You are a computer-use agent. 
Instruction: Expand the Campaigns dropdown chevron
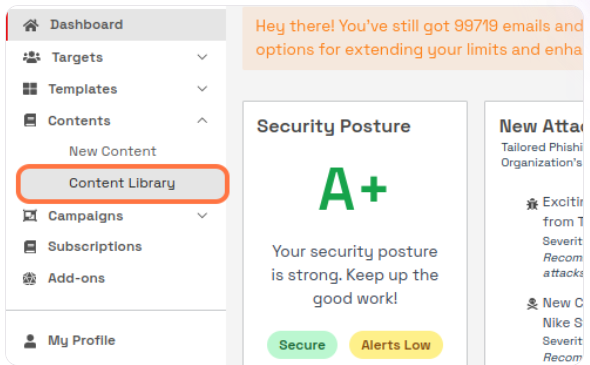pyautogui.click(x=202, y=216)
